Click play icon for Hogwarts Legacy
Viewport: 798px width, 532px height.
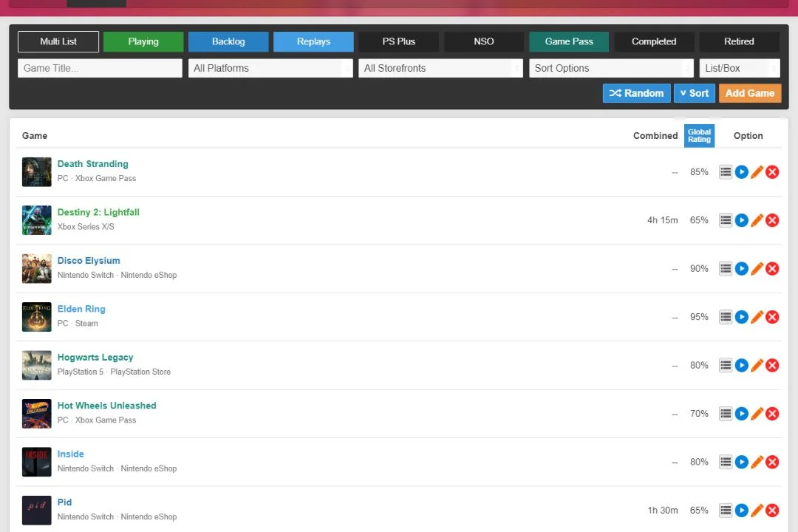tap(742, 366)
